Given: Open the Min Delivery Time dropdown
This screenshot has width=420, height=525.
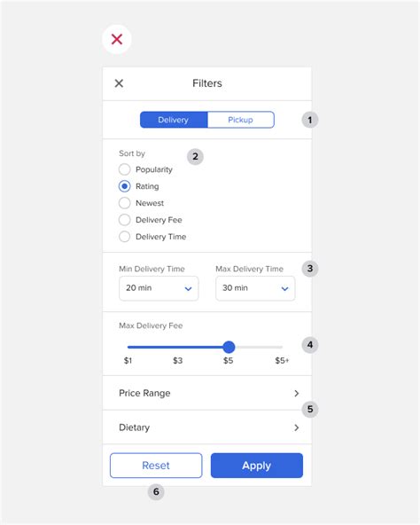Looking at the screenshot, I should pyautogui.click(x=159, y=288).
